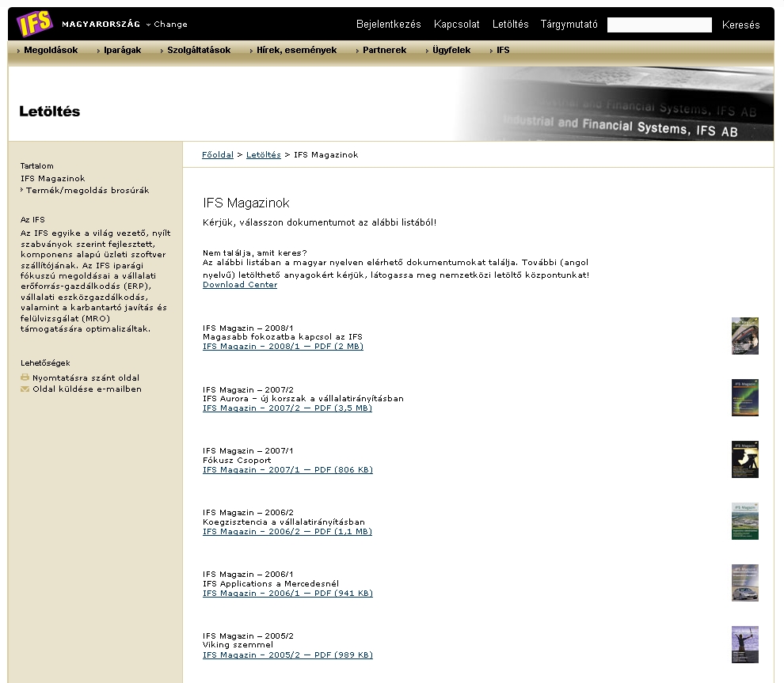Open the Download Center link
This screenshot has width=784, height=683.
240,285
